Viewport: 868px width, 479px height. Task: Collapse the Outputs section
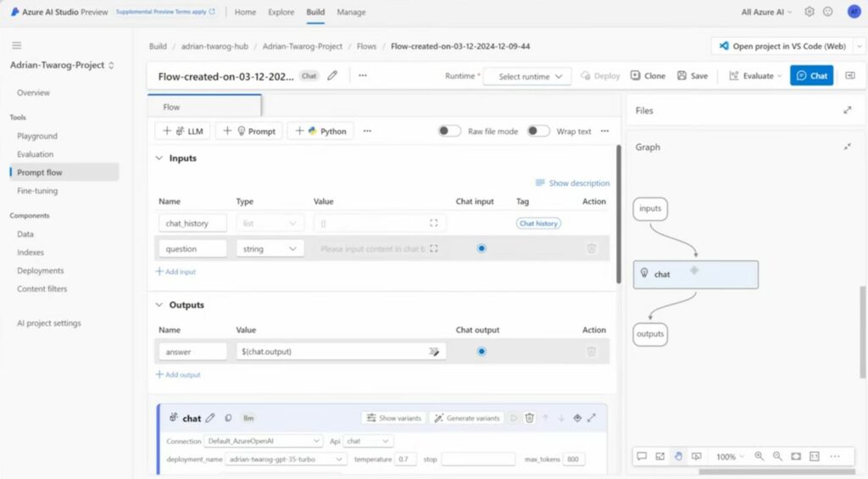coord(159,305)
